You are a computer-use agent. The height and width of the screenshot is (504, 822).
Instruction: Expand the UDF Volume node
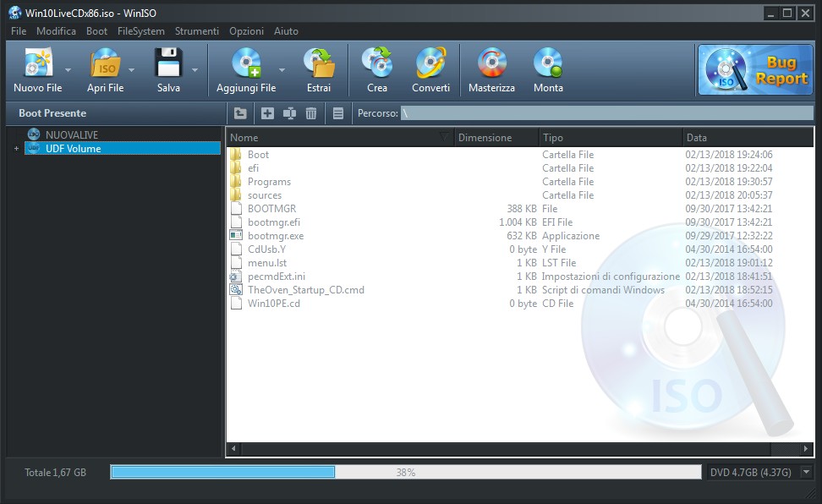tap(16, 149)
